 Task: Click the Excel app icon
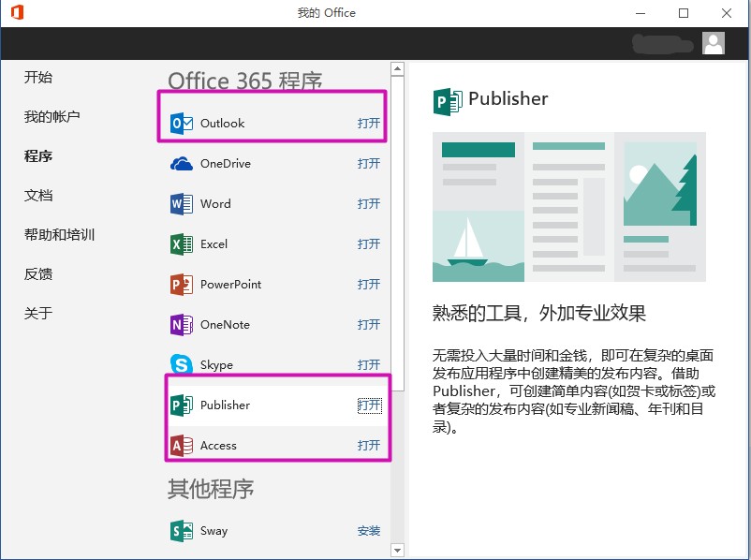[182, 243]
